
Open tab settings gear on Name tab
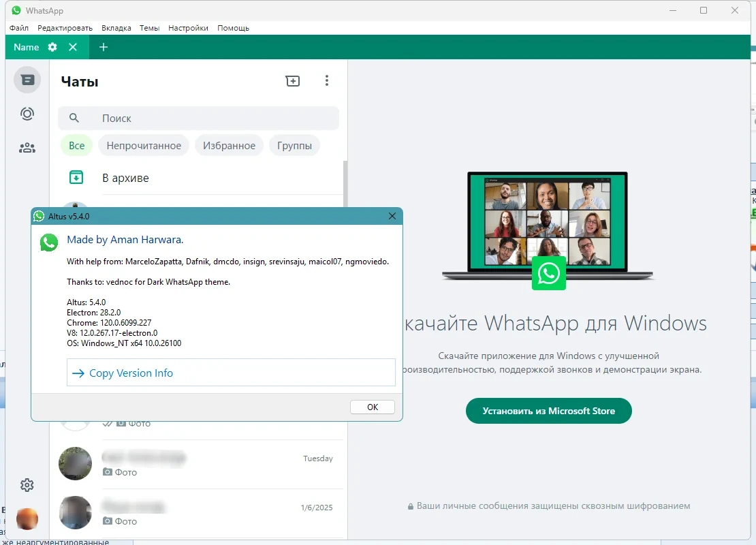tap(52, 47)
